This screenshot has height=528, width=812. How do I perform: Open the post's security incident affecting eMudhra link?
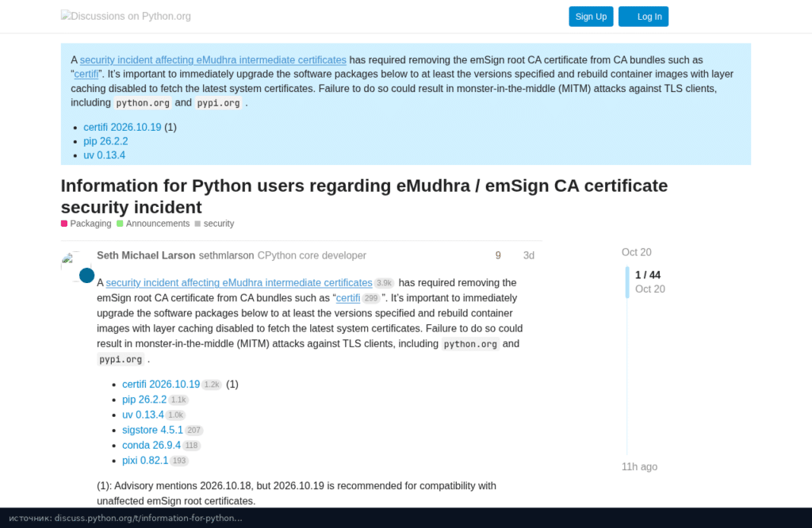click(239, 283)
